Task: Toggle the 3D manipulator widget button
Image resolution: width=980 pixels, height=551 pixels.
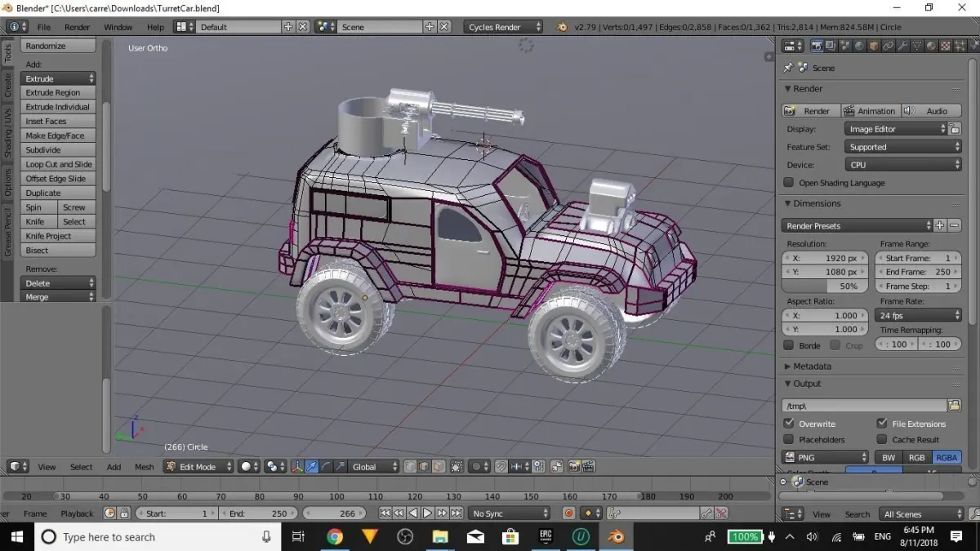Action: [297, 467]
